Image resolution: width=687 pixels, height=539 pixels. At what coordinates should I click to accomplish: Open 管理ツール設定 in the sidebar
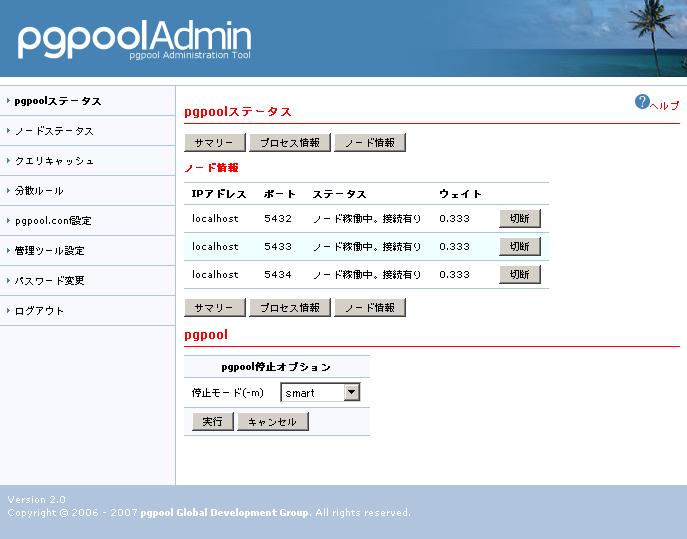(50, 251)
